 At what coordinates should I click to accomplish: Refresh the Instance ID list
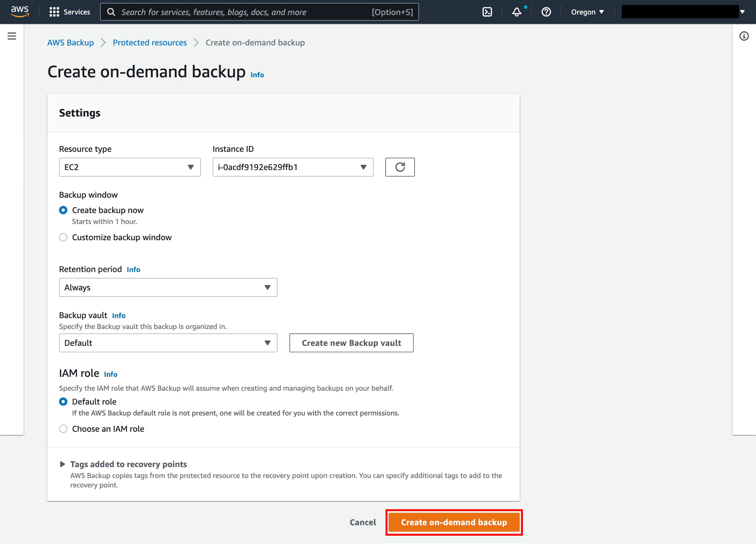[x=400, y=167]
